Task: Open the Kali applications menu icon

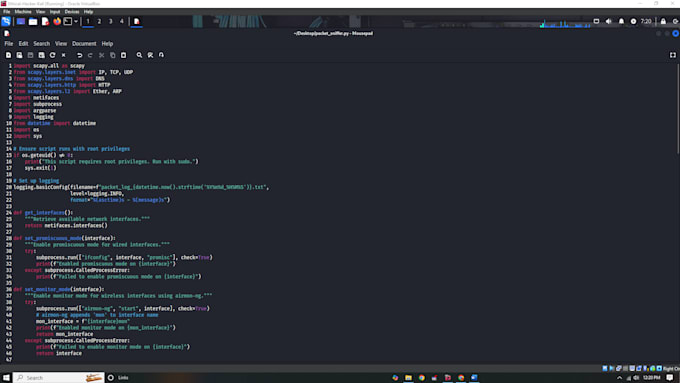Action: [6, 21]
